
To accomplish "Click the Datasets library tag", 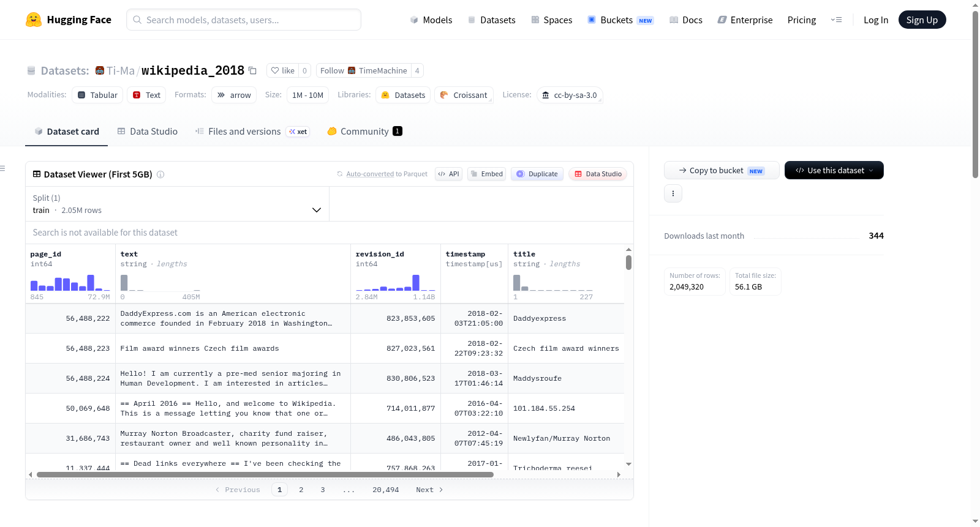I will [x=403, y=95].
